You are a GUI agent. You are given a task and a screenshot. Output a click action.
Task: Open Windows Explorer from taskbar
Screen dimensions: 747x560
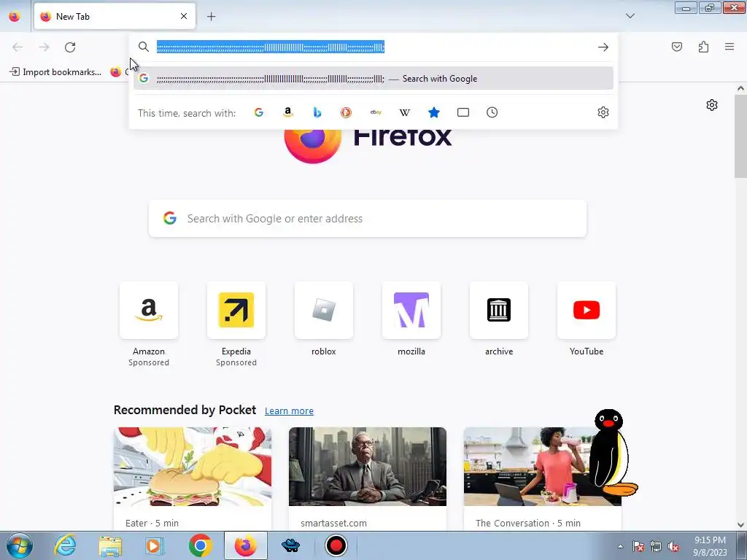click(x=110, y=545)
